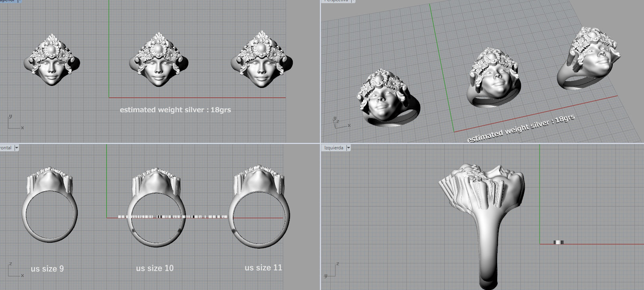Click the 'us size 10' text label
The height and width of the screenshot is (290, 644).
[155, 268]
